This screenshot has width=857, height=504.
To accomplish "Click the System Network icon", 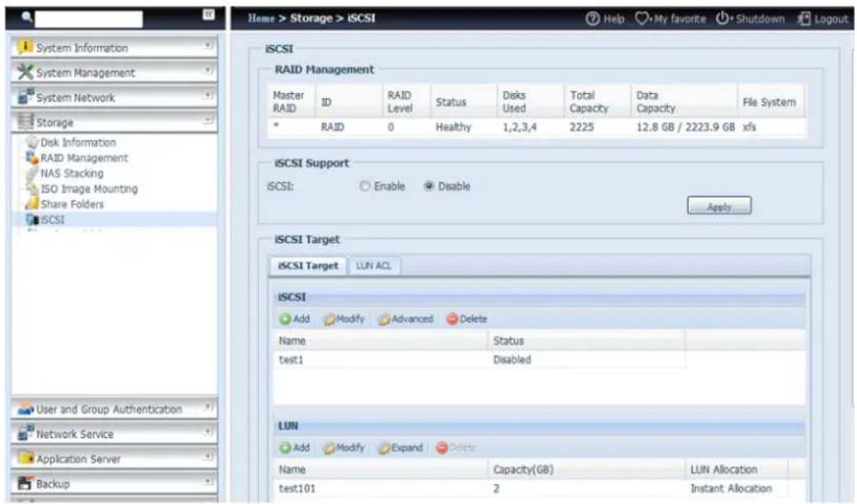I will (25, 96).
